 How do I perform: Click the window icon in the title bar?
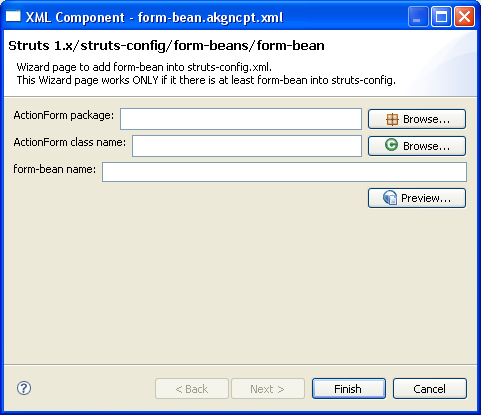coord(13,16)
